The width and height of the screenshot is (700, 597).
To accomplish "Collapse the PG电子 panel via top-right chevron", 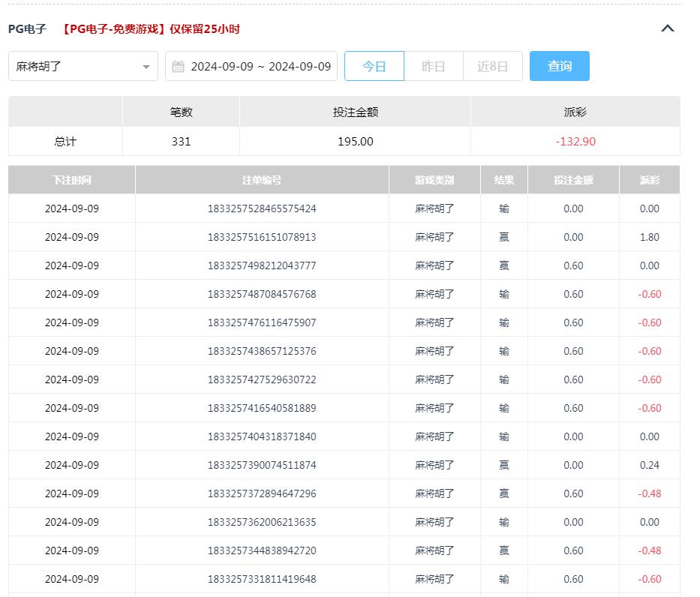I will [667, 28].
